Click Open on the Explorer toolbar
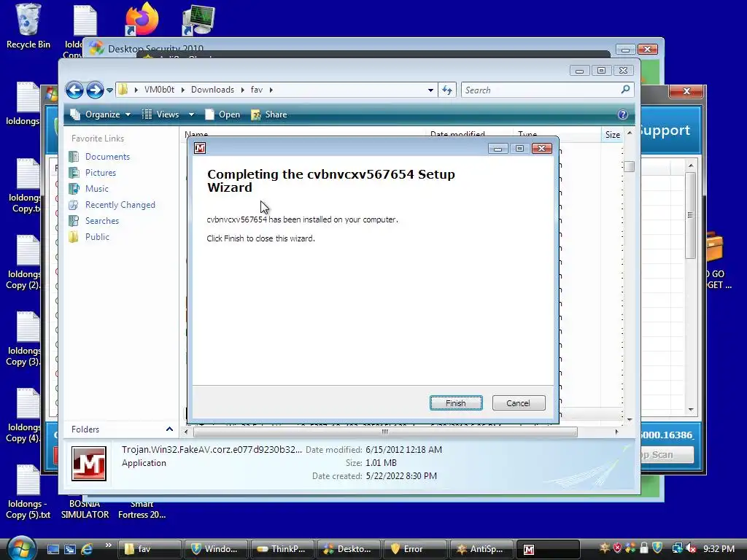The image size is (747, 560). pos(222,114)
